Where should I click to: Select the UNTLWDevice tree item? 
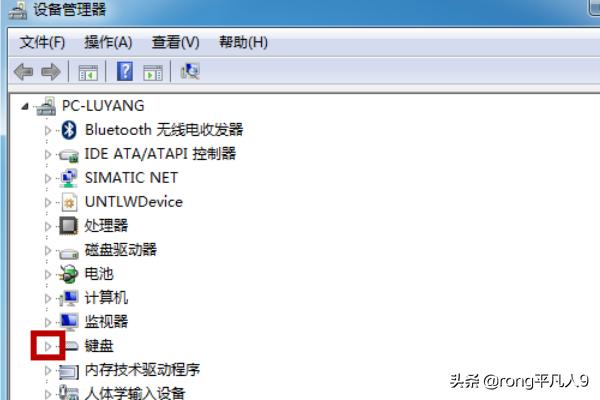click(133, 202)
